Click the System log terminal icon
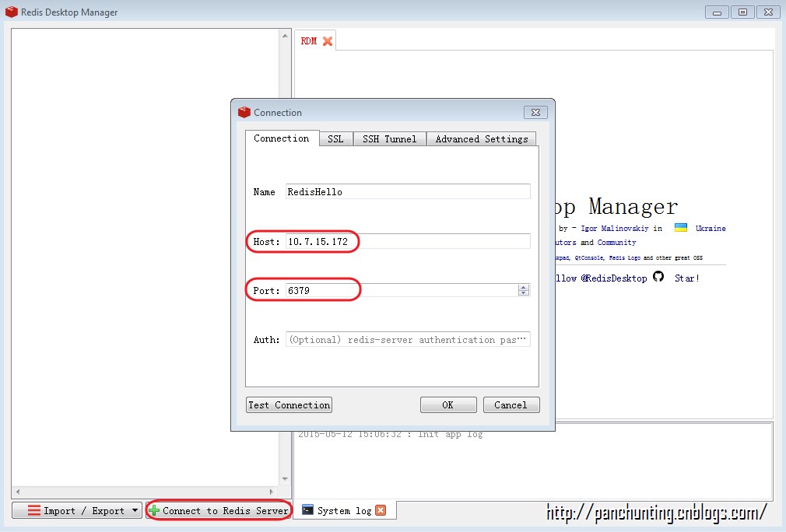786x532 pixels. 307,509
